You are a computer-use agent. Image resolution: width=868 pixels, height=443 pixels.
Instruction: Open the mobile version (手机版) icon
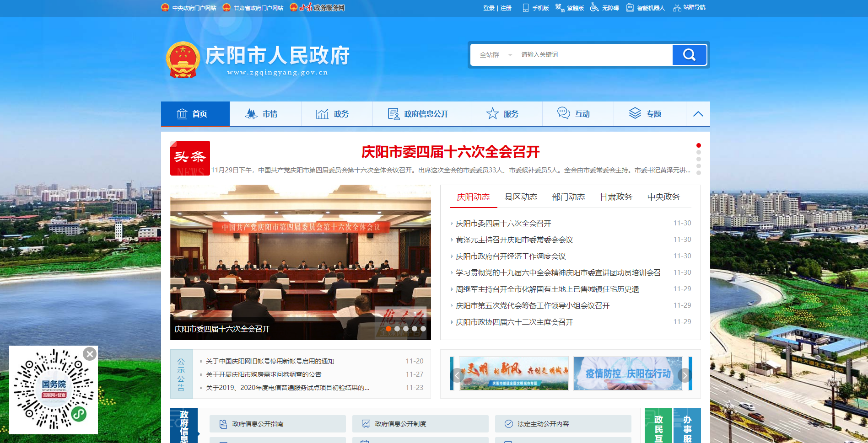tap(526, 8)
